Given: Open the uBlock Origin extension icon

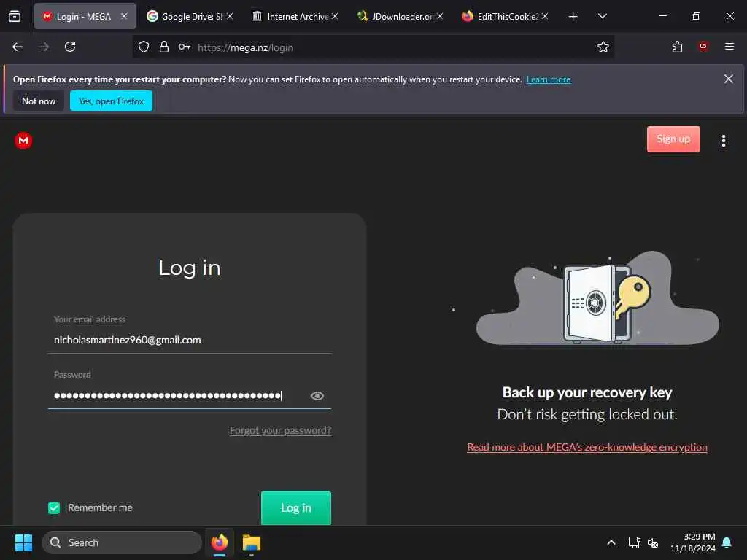Looking at the screenshot, I should pyautogui.click(x=703, y=47).
